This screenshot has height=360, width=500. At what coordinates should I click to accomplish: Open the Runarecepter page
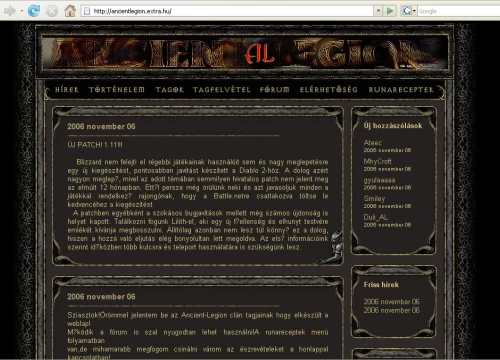coord(401,90)
